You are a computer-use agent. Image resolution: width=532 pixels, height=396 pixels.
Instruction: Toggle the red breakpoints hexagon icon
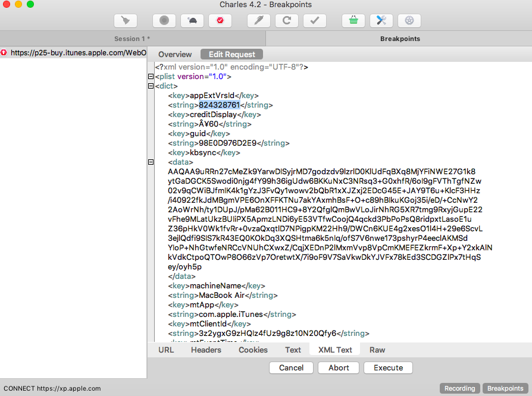[x=220, y=21]
